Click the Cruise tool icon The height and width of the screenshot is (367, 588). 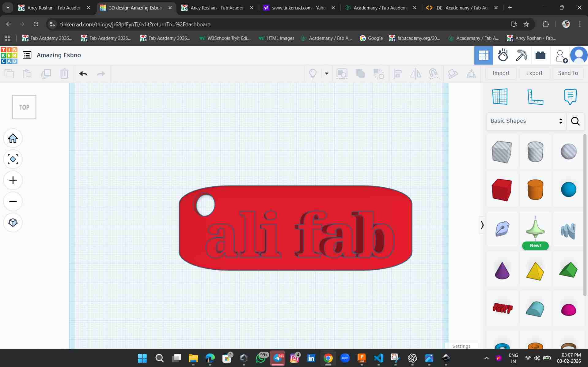coord(434,74)
